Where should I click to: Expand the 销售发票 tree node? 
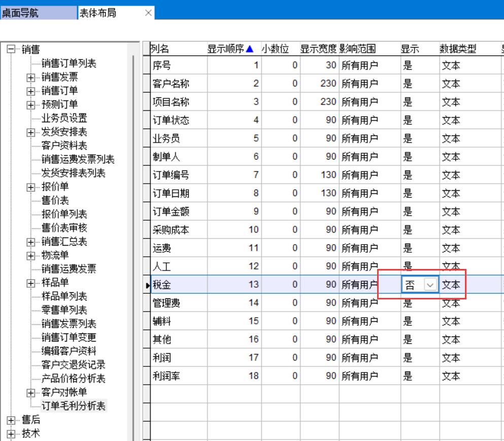(31, 78)
